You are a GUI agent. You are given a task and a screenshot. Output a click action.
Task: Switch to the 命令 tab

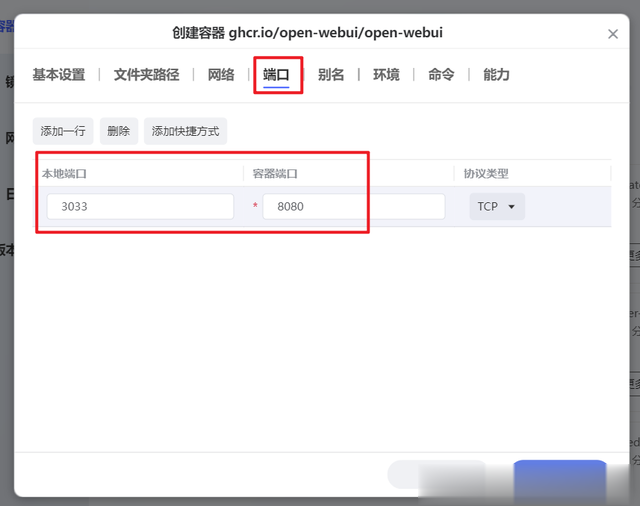pos(441,75)
